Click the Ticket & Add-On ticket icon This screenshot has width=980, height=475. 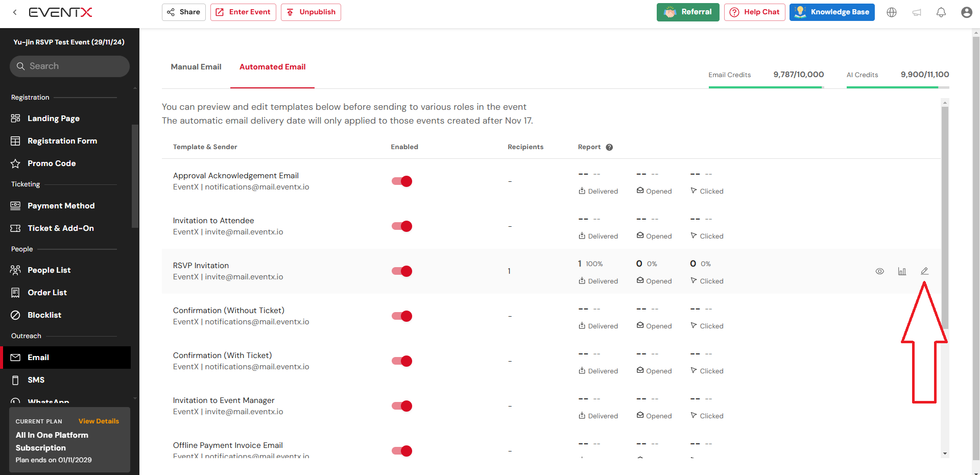(15, 228)
